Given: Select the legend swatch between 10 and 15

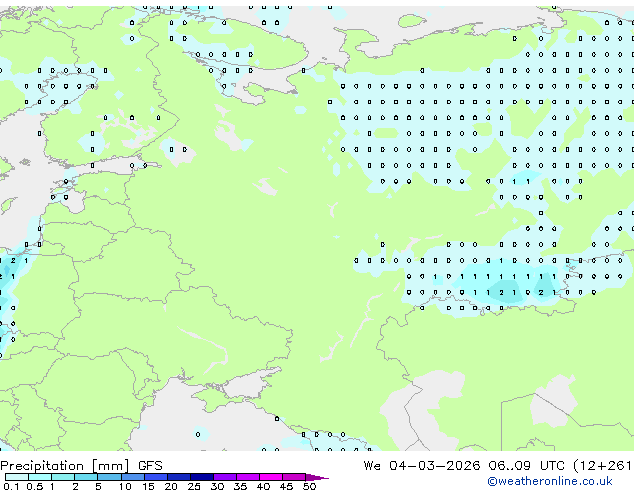Looking at the screenshot, I should (x=133, y=477).
